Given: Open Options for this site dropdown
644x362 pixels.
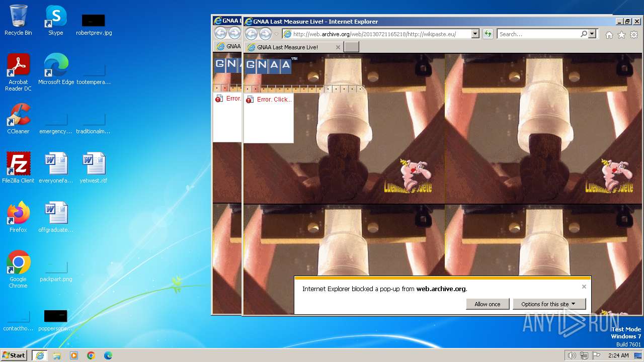Looking at the screenshot, I should [549, 304].
